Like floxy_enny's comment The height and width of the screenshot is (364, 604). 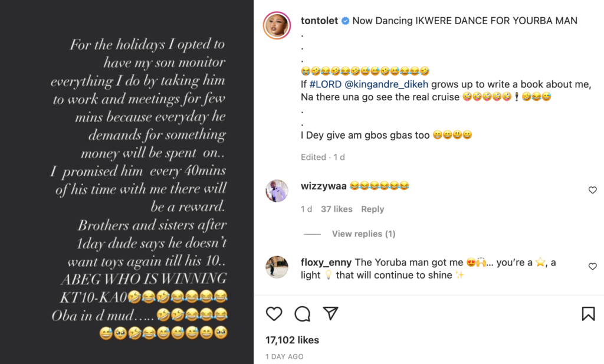[592, 267]
